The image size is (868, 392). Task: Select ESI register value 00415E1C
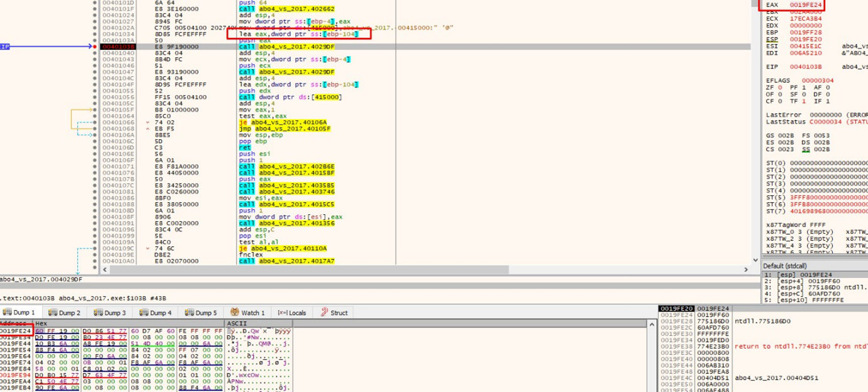pos(805,46)
